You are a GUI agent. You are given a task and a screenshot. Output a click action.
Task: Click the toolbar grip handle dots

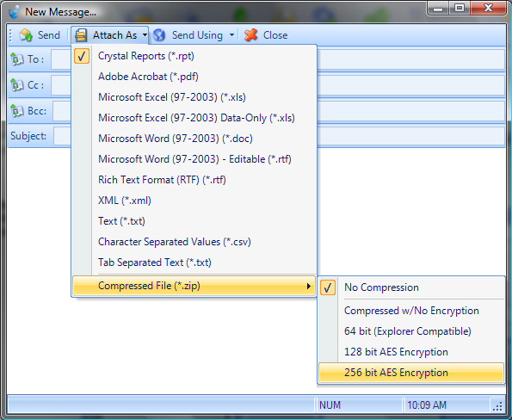11,35
